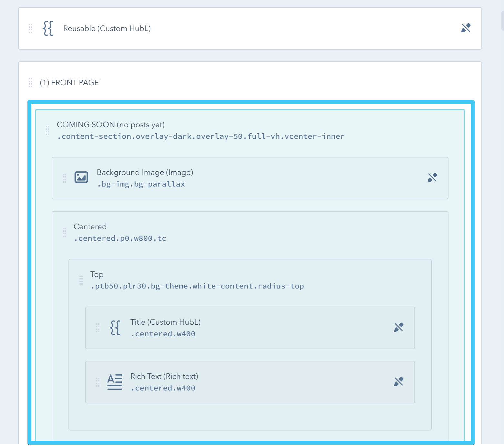The width and height of the screenshot is (504, 446).
Task: Click the drag handle of the Title module
Action: [x=97, y=328]
